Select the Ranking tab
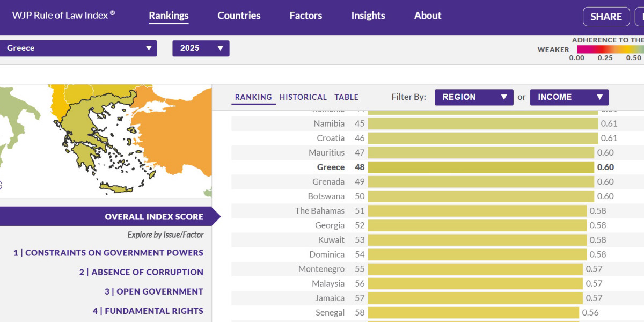 [253, 97]
